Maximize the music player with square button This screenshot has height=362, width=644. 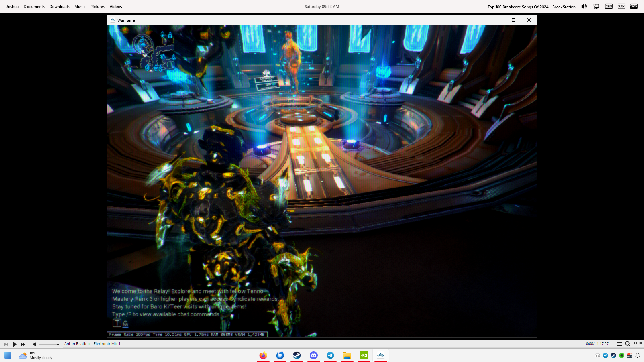635,343
